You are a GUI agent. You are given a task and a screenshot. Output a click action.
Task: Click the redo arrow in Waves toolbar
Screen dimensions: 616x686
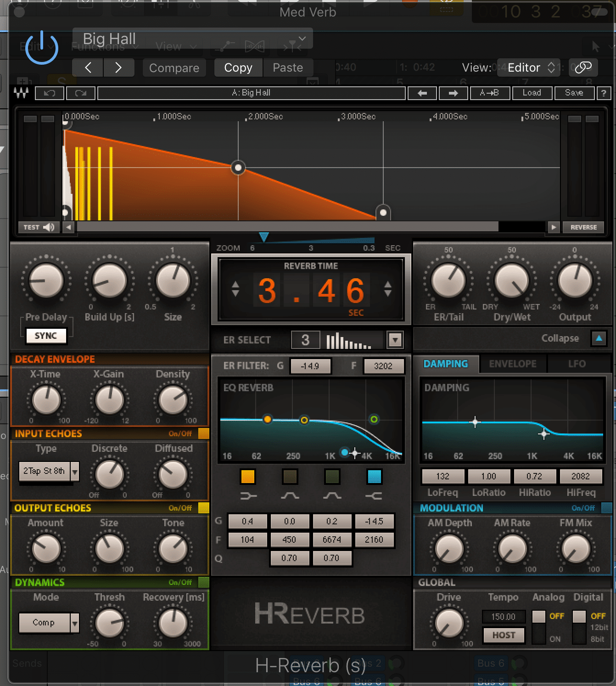point(81,93)
